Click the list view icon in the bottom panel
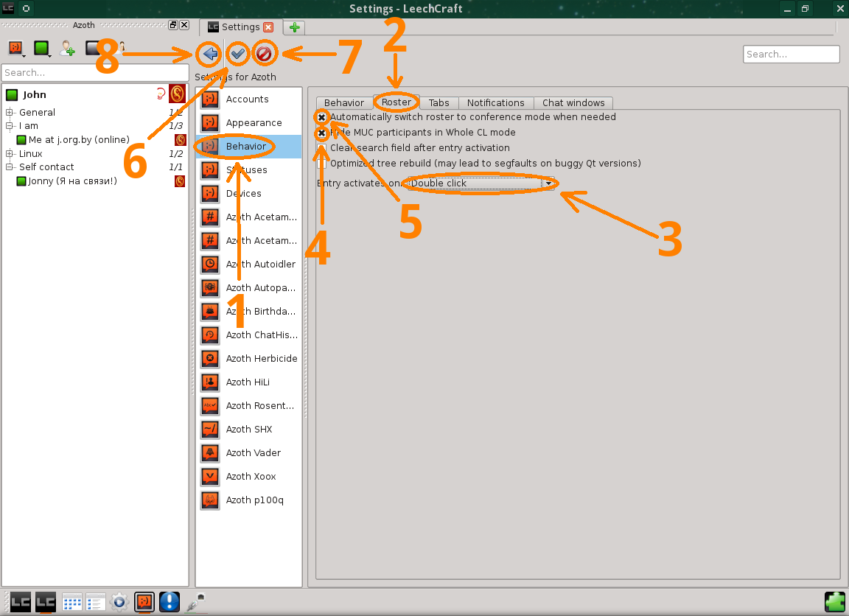This screenshot has width=849, height=616. pyautogui.click(x=95, y=602)
